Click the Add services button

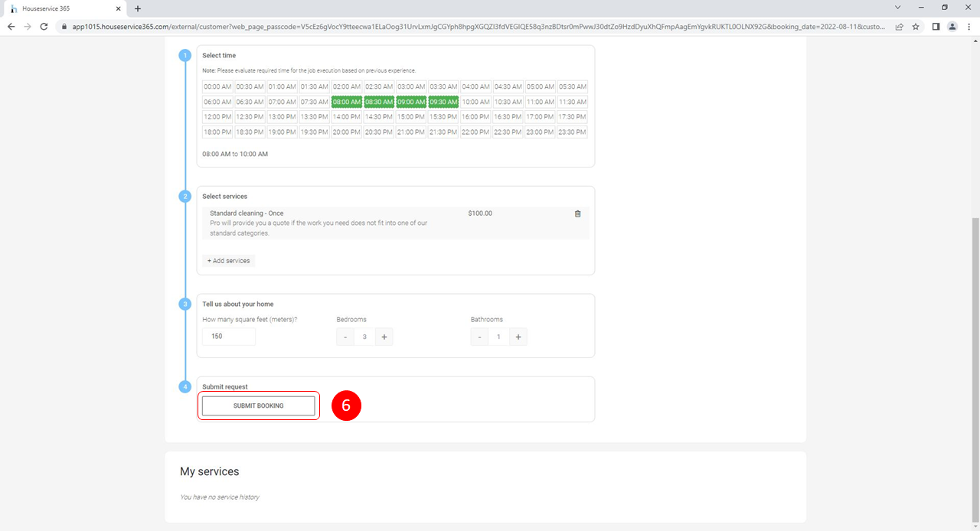(229, 261)
